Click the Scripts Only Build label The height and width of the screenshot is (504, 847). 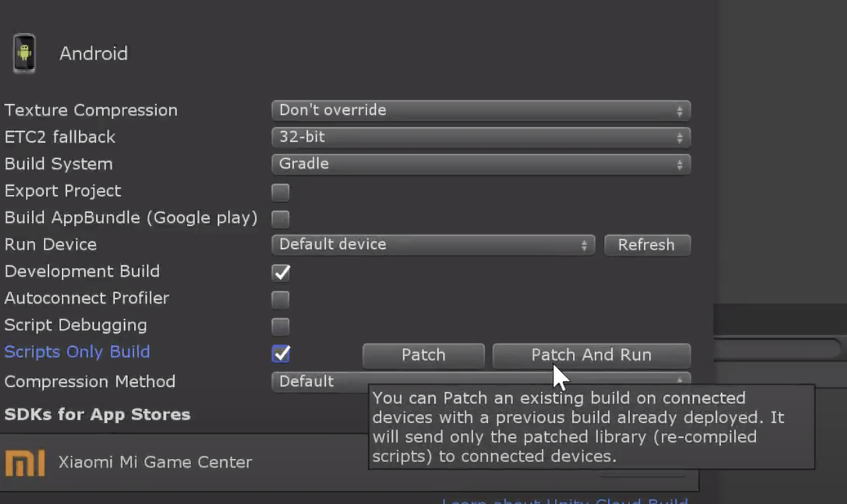coord(77,352)
